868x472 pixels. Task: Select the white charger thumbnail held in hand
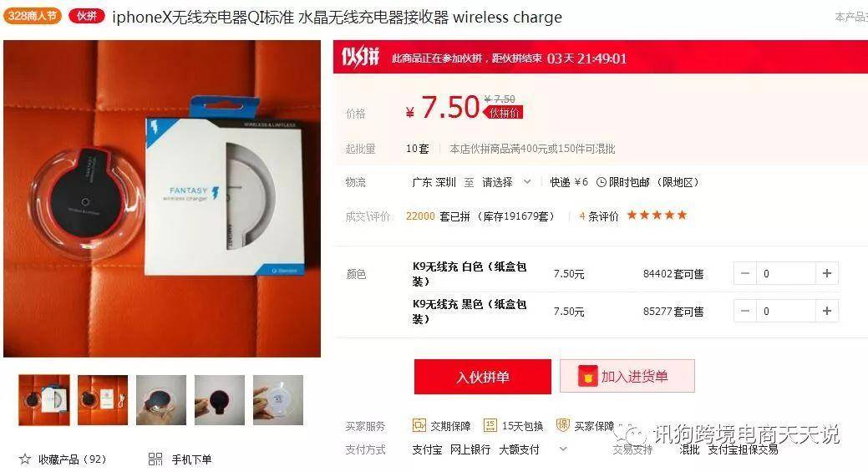[278, 400]
